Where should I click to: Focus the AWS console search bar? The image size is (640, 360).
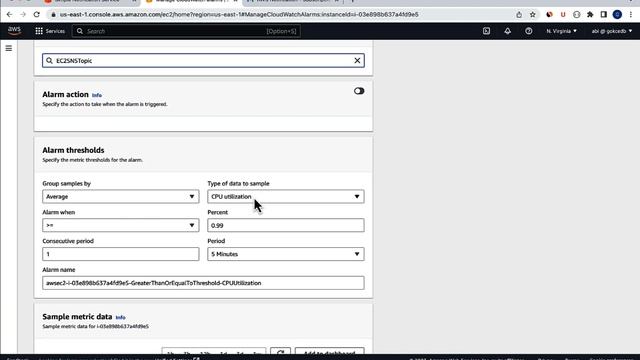coord(186,31)
